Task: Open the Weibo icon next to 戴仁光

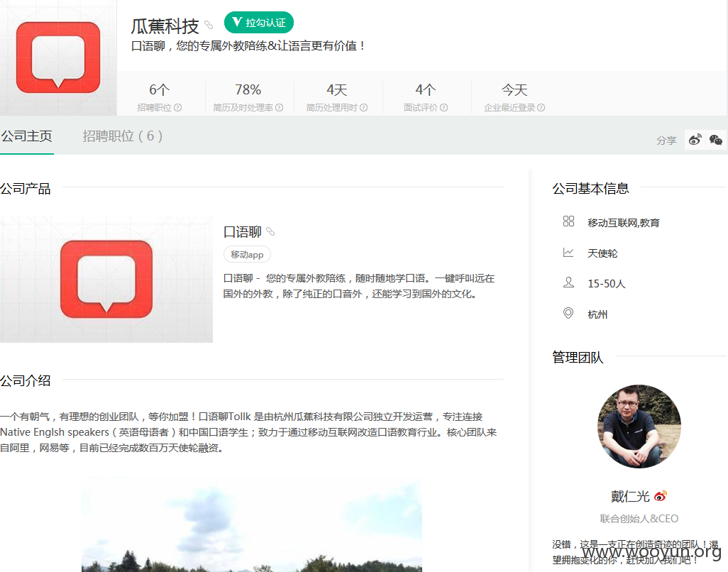Action: (660, 496)
